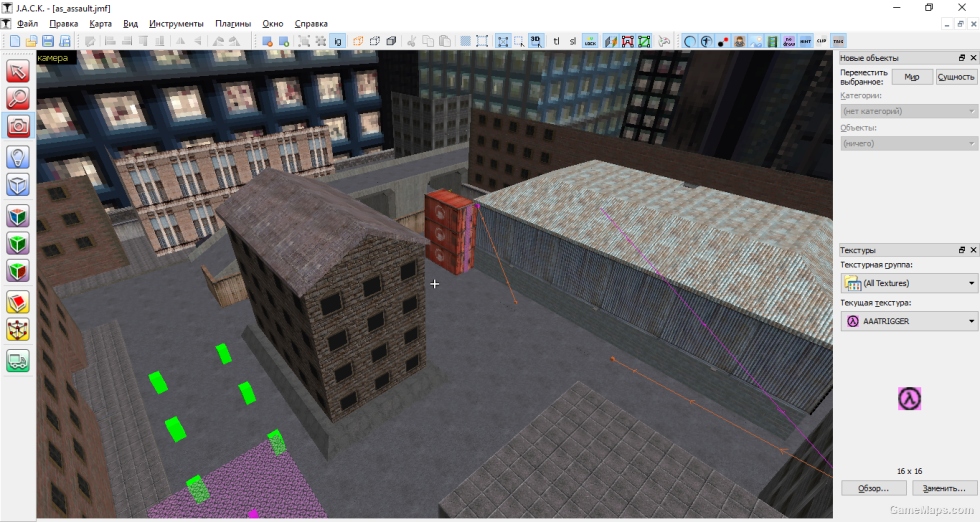Image resolution: width=980 pixels, height=522 pixels.
Task: Click the Заменить... replace button
Action: point(944,488)
